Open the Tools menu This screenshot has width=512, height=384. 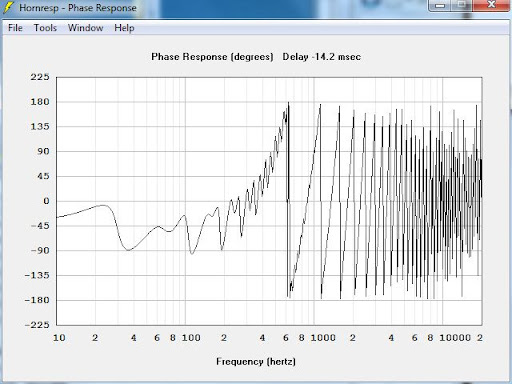point(45,28)
